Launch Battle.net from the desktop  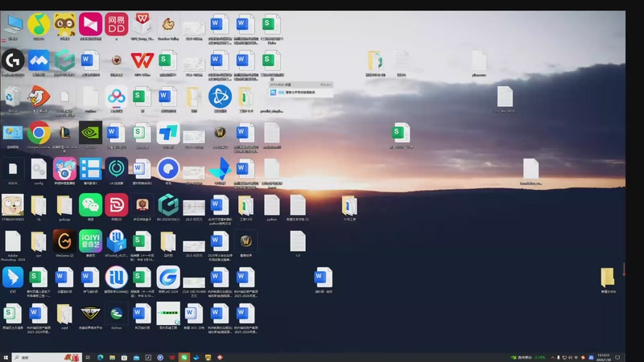pos(220,97)
